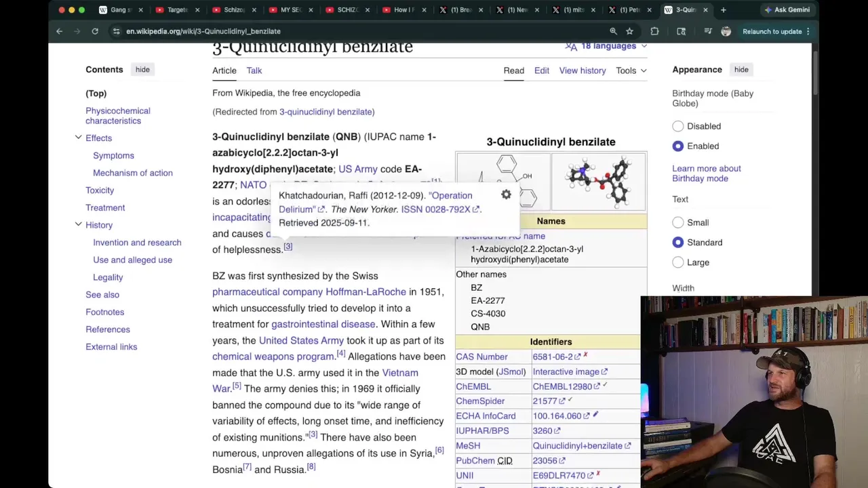Go to External links in Contents
Viewport: 868px width, 488px height.
pos(111,347)
